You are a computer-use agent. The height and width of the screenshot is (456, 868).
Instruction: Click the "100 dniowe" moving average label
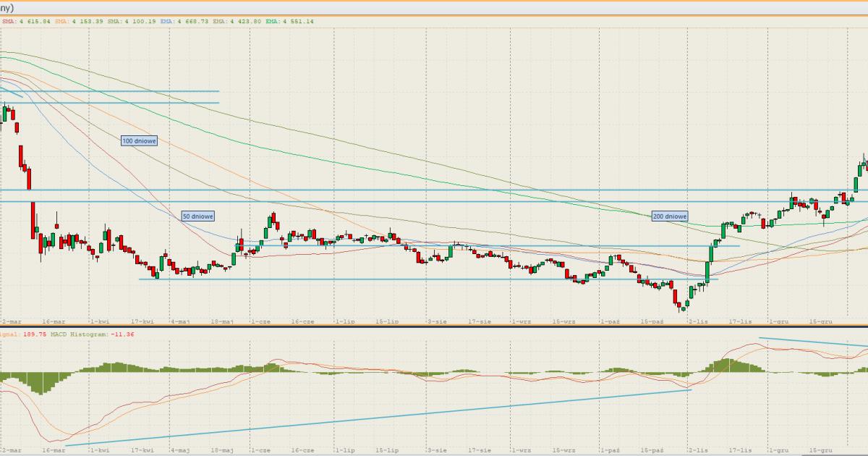pyautogui.click(x=139, y=140)
